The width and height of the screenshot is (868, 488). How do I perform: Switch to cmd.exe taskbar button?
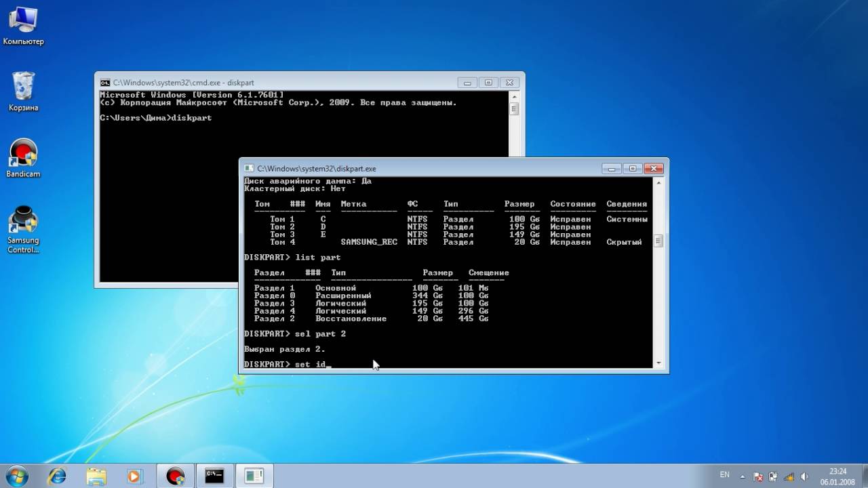click(214, 476)
